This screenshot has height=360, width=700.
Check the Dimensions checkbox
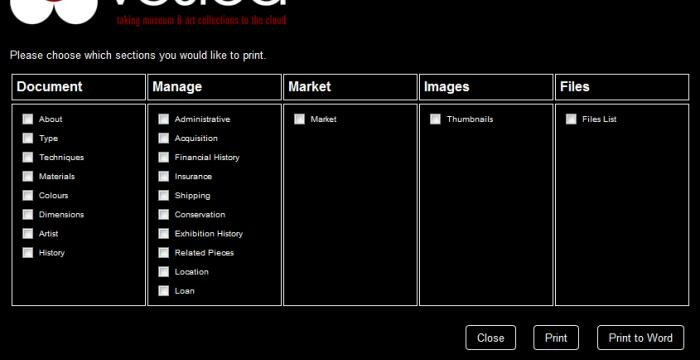(x=28, y=215)
